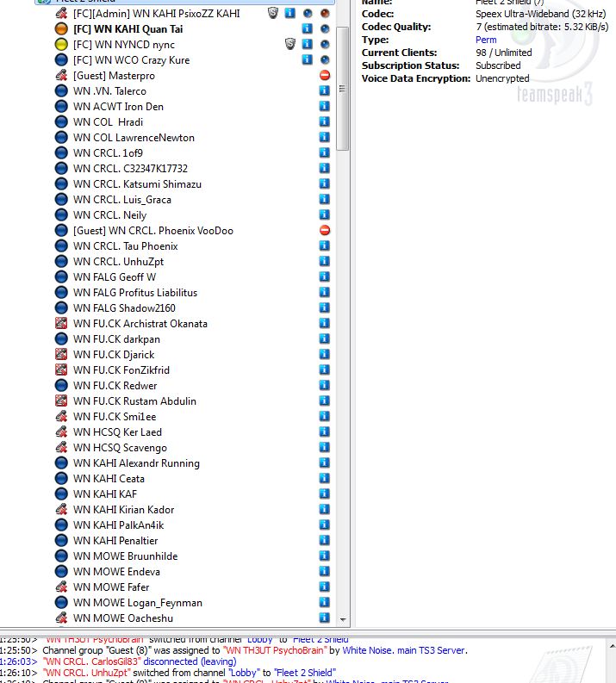Image resolution: width=616 pixels, height=683 pixels.
Task: Click the red badge on PsixoZZ KAHI row
Action: point(325,13)
